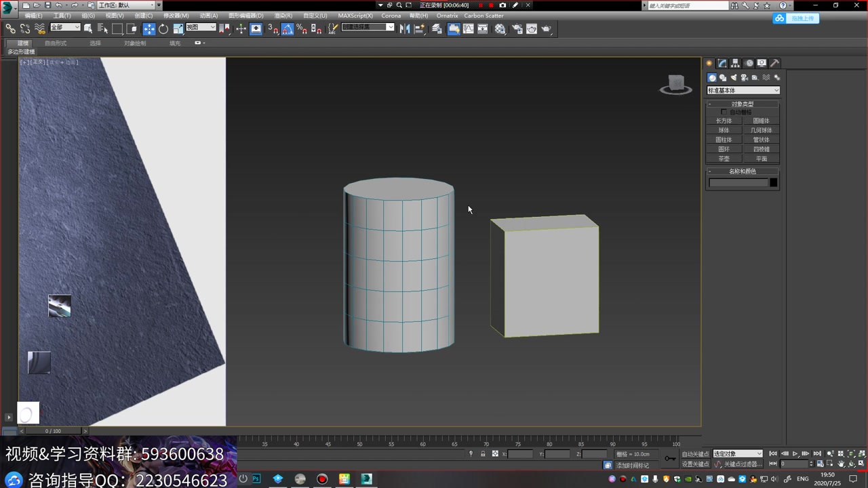Collapse the 名称和颜色 rollout
The image size is (868, 488).
pos(743,171)
